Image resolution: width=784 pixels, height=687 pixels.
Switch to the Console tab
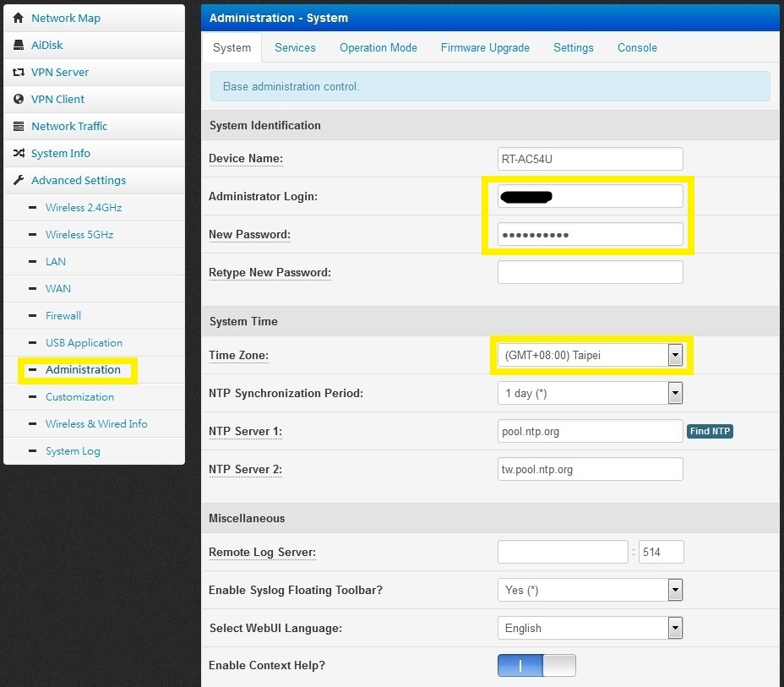(x=637, y=47)
